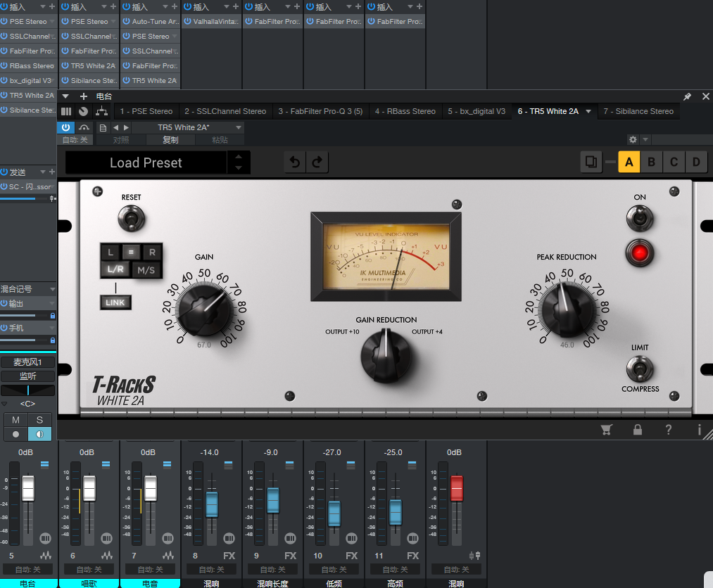Add a send with the 发送 plus
Image resolution: width=713 pixels, height=588 pixels.
coord(52,172)
